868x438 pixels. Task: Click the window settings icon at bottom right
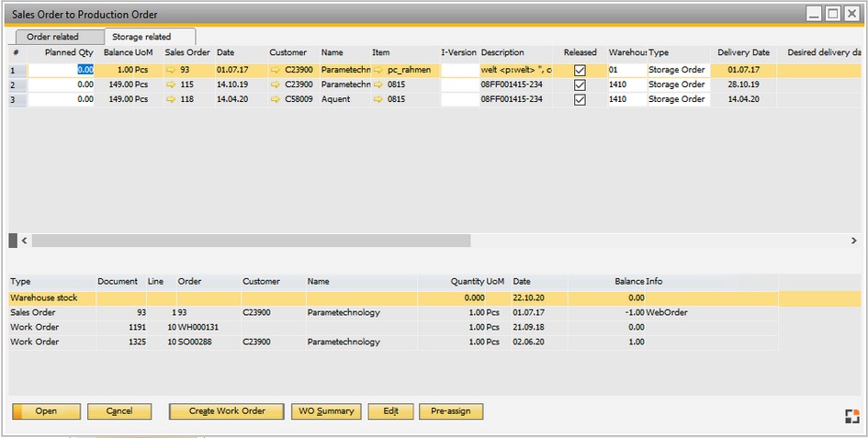coord(851,416)
